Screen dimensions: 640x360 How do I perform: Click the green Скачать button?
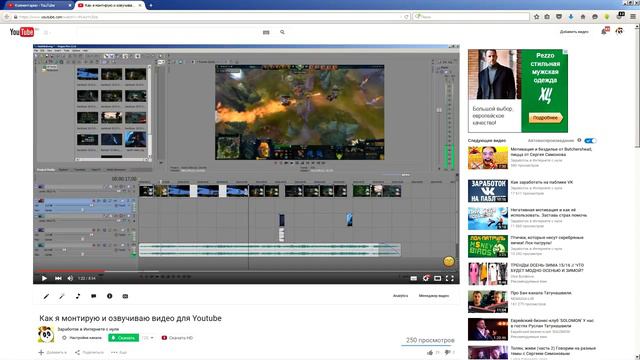point(123,338)
